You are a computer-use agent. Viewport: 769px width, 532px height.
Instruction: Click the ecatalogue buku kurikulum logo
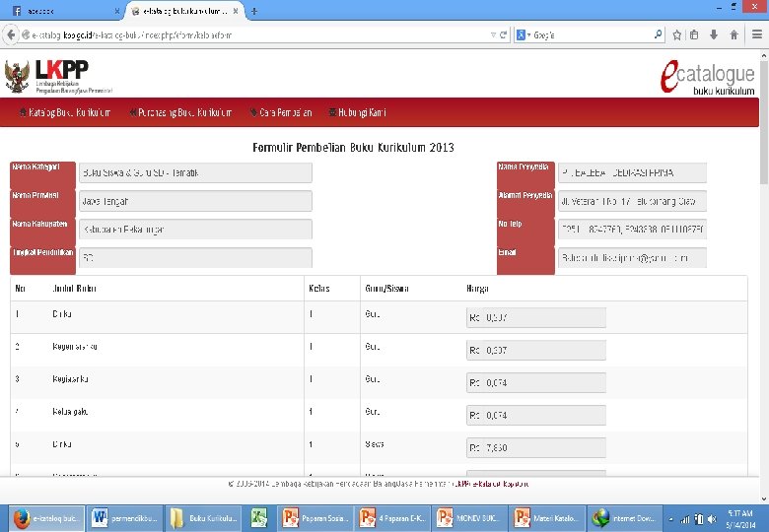click(x=707, y=77)
